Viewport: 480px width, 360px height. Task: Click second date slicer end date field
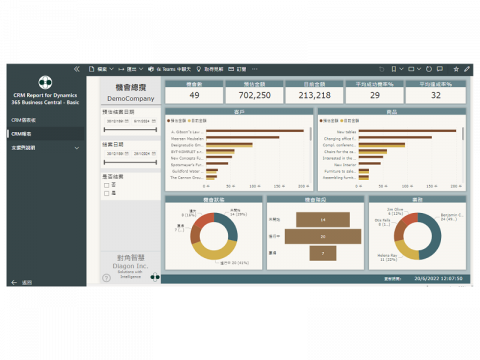(142, 154)
